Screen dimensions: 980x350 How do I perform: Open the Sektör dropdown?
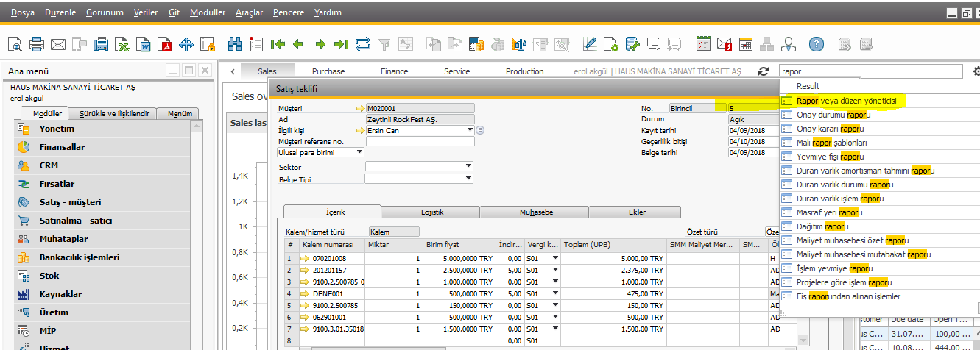(468, 166)
